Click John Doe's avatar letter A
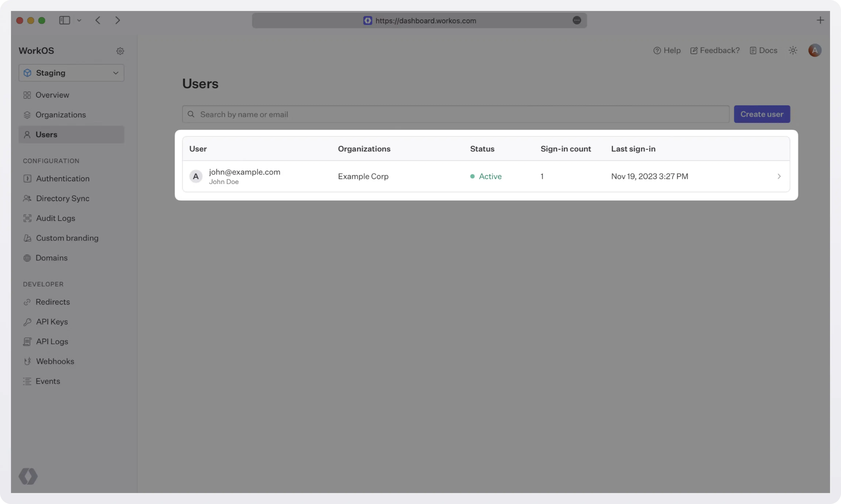Screen dimensions: 841x504 [x=196, y=176]
